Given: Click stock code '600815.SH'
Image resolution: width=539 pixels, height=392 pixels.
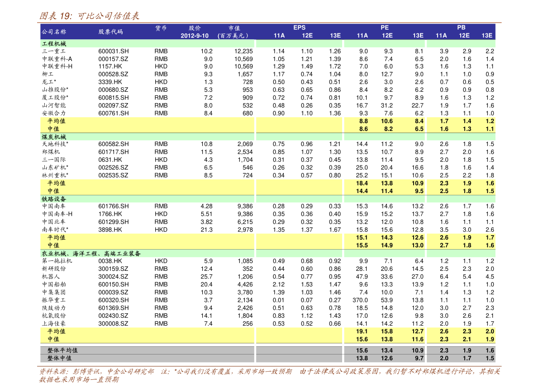Looking at the screenshot, I should 114,98.
